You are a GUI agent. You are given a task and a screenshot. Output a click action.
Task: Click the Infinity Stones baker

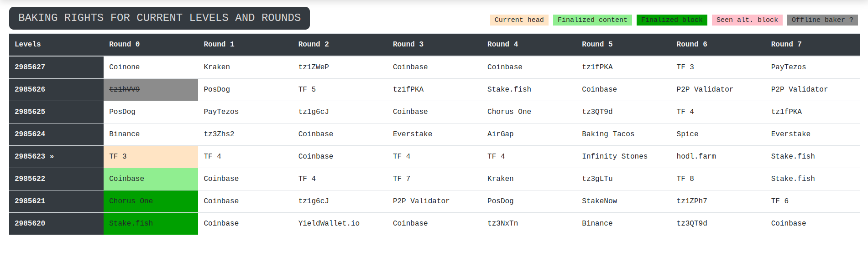(x=614, y=156)
